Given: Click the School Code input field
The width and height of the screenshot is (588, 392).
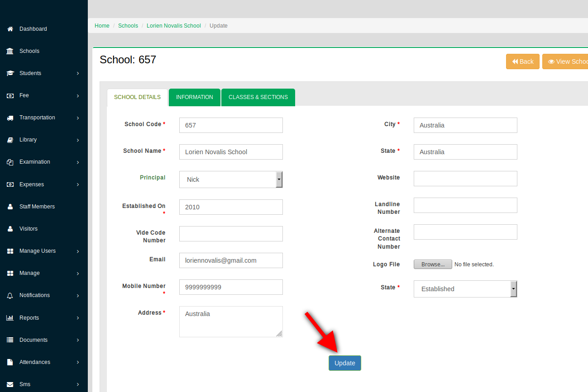Looking at the screenshot, I should (x=231, y=125).
